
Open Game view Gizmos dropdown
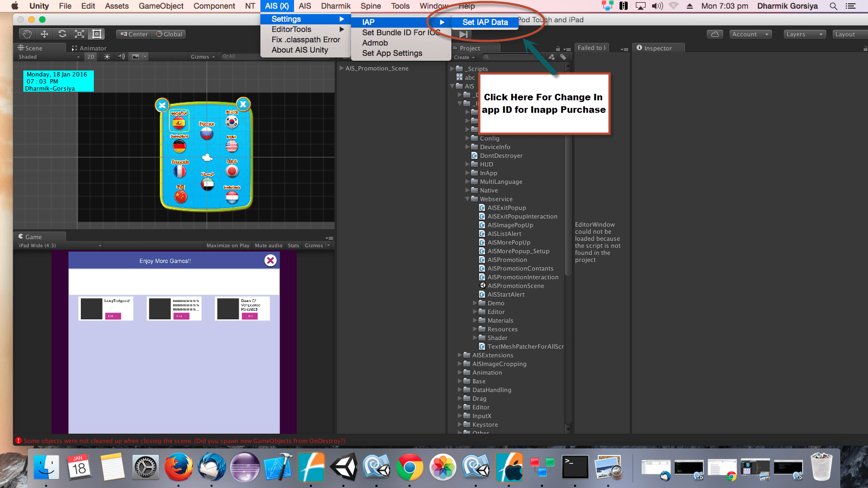[x=317, y=246]
